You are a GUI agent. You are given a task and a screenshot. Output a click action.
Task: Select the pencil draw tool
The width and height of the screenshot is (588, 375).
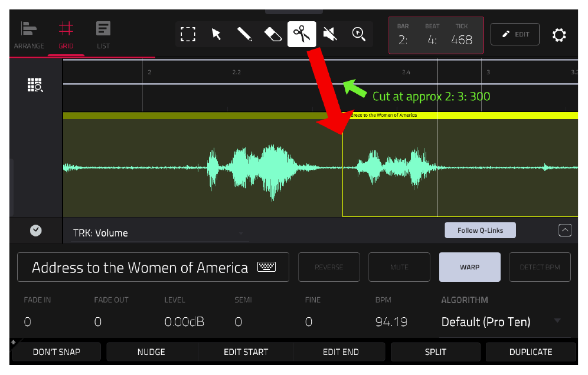(244, 34)
